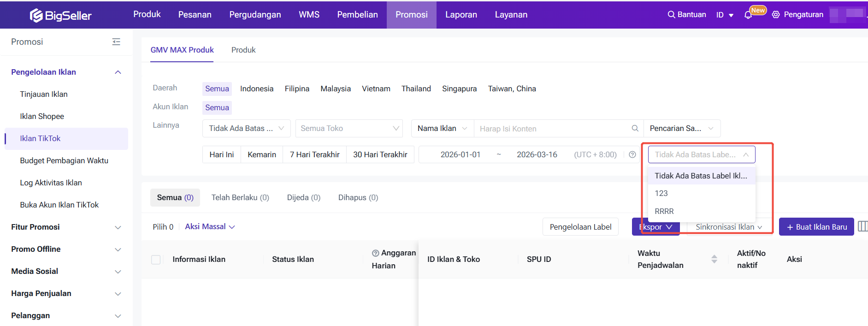Viewport: 868px width, 326px height.
Task: Open the Laporan menu in the top bar
Action: pyautogui.click(x=461, y=15)
